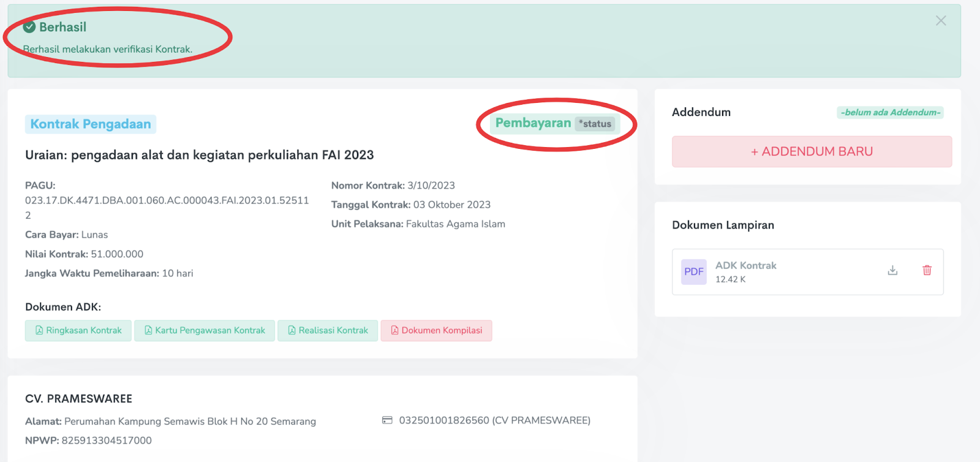This screenshot has height=462, width=980.
Task: Click the Nilai Kontrak 51.000.000 value
Action: [117, 254]
